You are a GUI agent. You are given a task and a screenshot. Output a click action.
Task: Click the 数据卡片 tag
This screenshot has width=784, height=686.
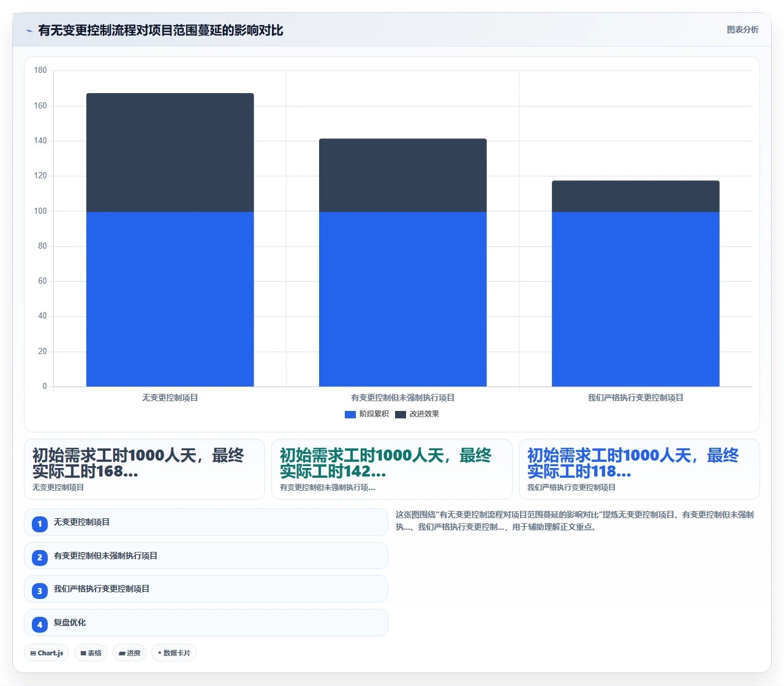[174, 653]
